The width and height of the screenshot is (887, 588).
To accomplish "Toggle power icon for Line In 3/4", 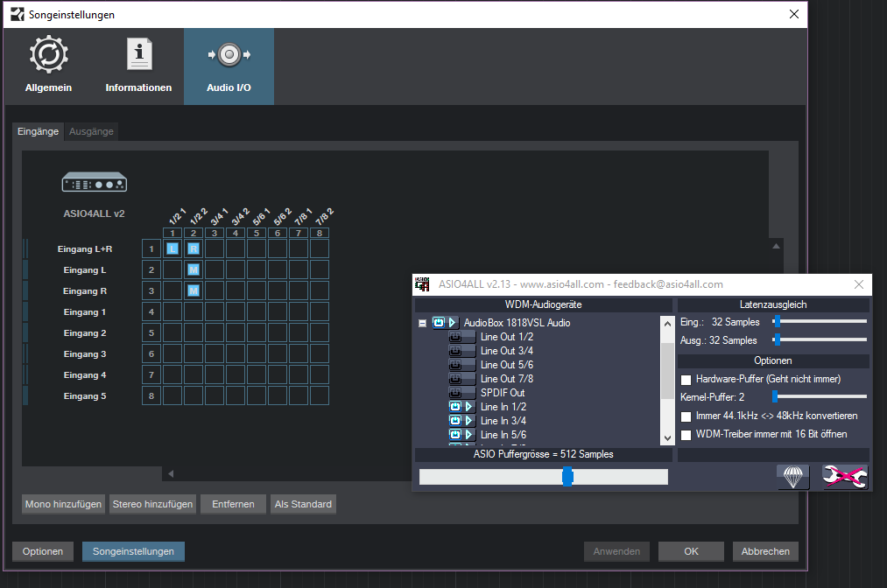I will point(455,421).
